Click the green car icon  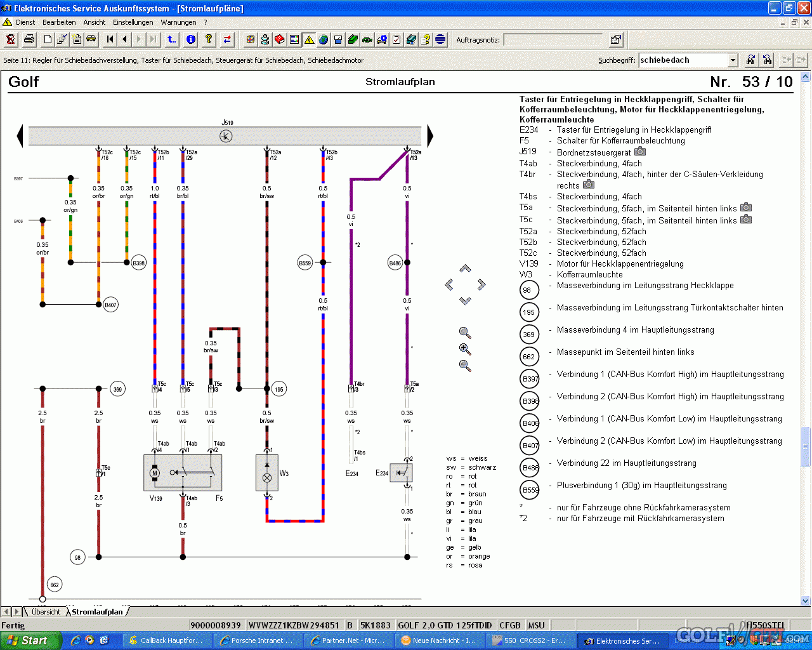(367, 39)
